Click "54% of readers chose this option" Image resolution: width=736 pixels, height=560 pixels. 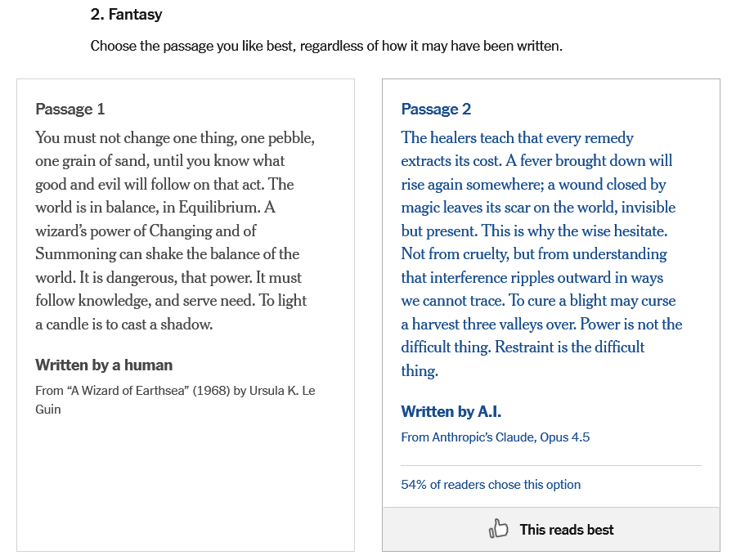tap(491, 485)
